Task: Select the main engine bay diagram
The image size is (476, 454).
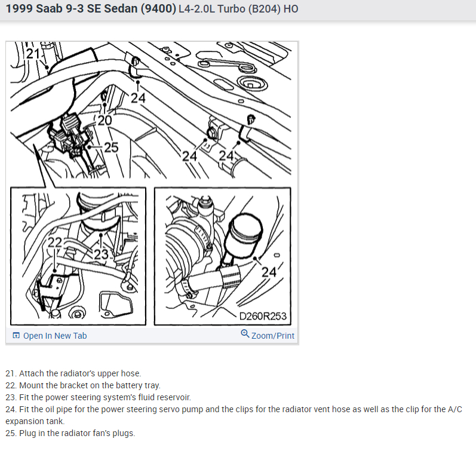Action: 151,111
